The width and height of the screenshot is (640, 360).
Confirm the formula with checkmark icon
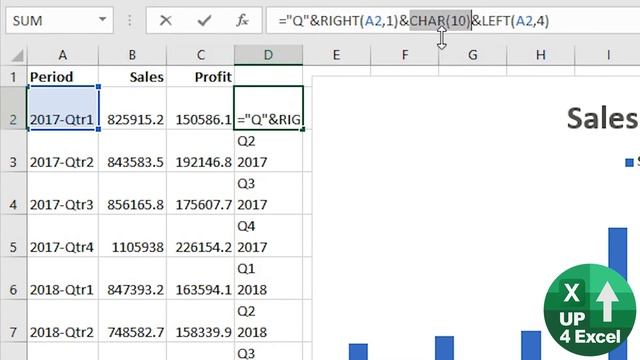click(x=204, y=20)
